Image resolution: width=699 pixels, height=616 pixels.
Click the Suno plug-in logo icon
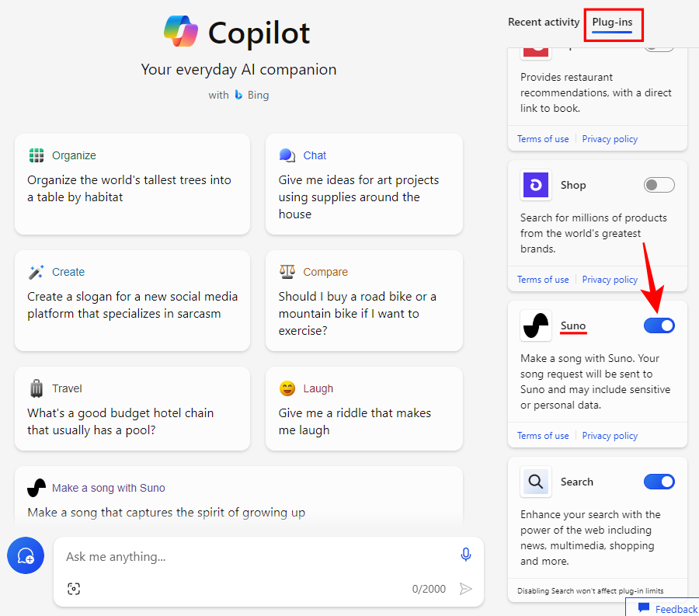coord(536,325)
